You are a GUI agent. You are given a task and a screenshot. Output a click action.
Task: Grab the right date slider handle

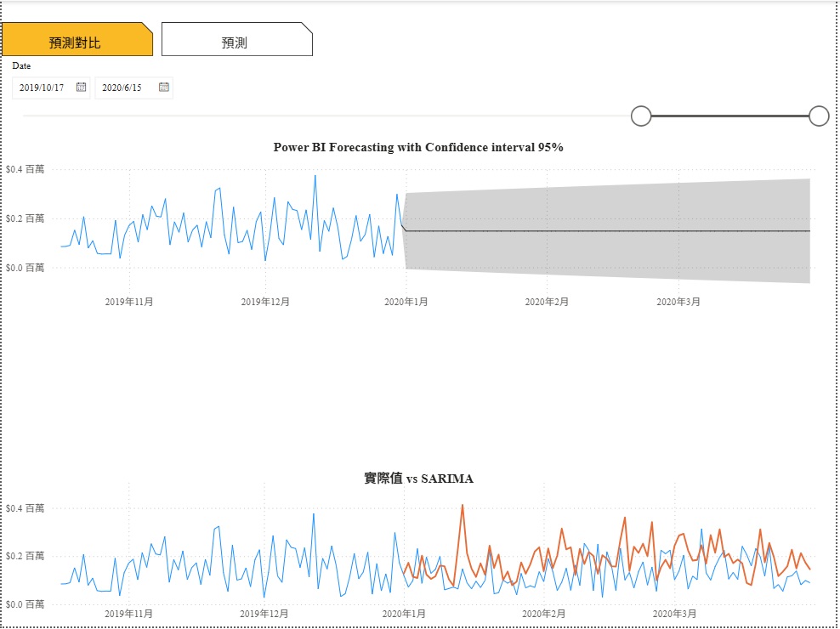pos(819,116)
